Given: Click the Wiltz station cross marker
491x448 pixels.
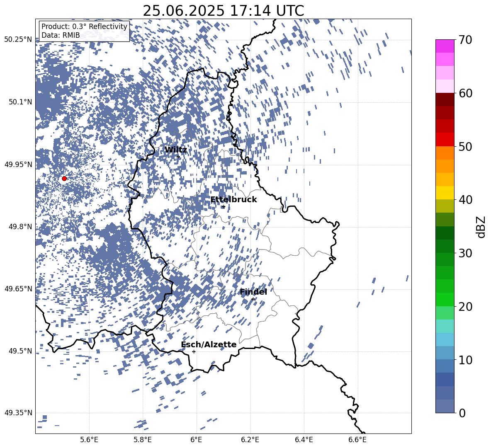Looking at the screenshot, I should [x=178, y=157].
